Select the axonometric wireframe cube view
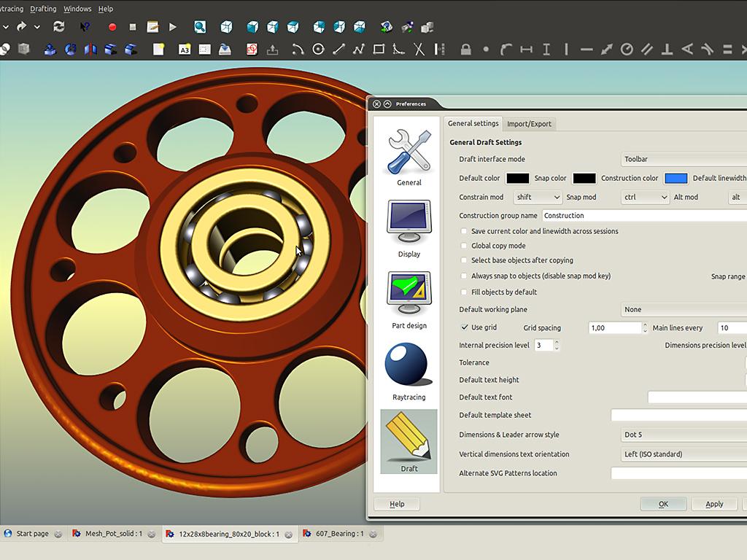Image resolution: width=747 pixels, height=560 pixels. pos(226,27)
